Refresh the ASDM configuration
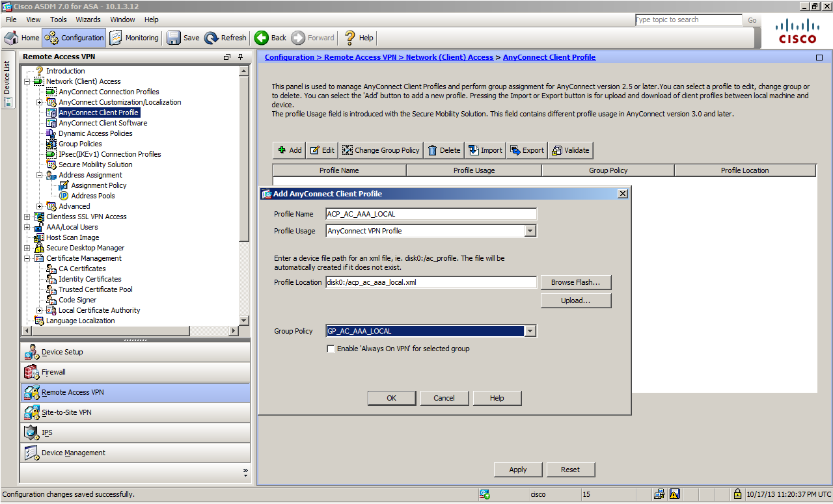Image resolution: width=833 pixels, height=504 pixels. click(x=225, y=38)
